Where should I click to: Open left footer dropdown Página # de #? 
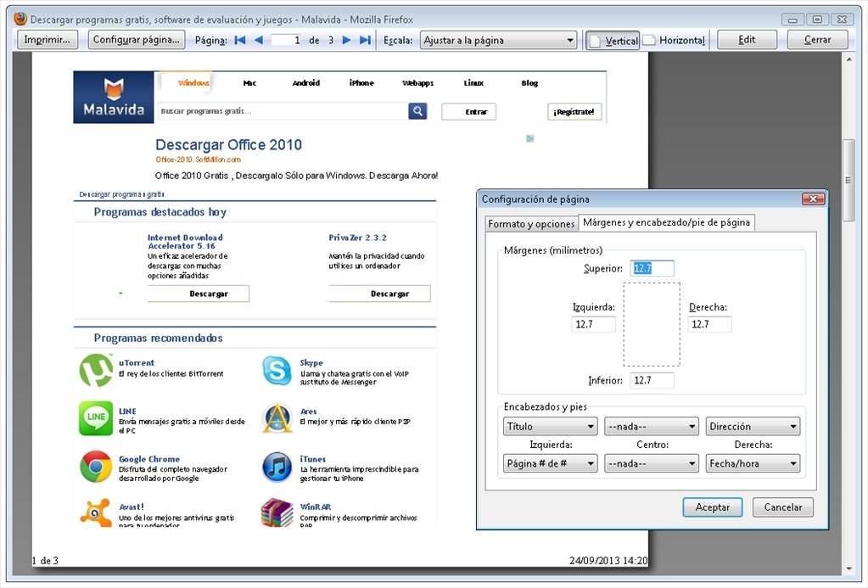click(x=551, y=463)
